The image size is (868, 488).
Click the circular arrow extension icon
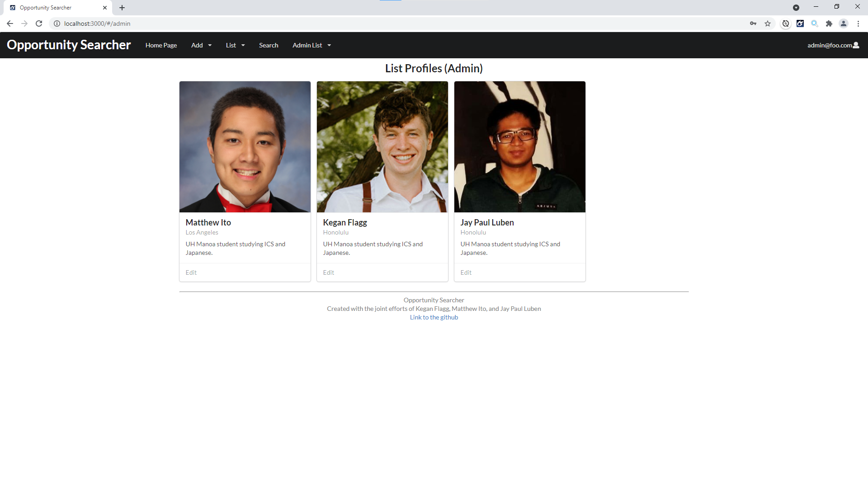click(x=786, y=23)
